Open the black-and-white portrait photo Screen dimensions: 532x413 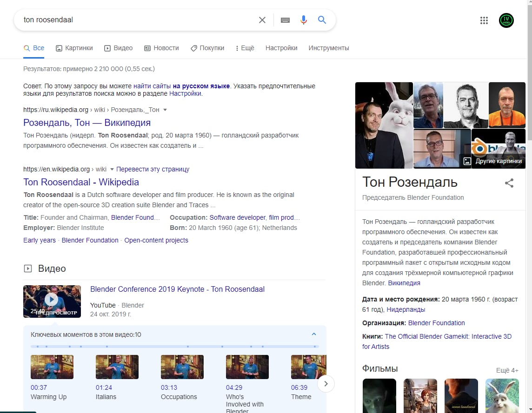(466, 105)
